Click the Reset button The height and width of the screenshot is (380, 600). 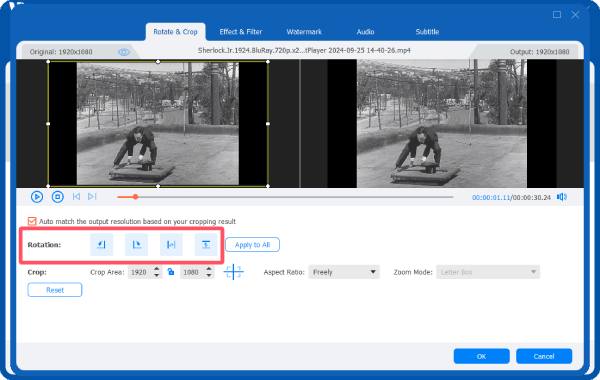point(55,290)
